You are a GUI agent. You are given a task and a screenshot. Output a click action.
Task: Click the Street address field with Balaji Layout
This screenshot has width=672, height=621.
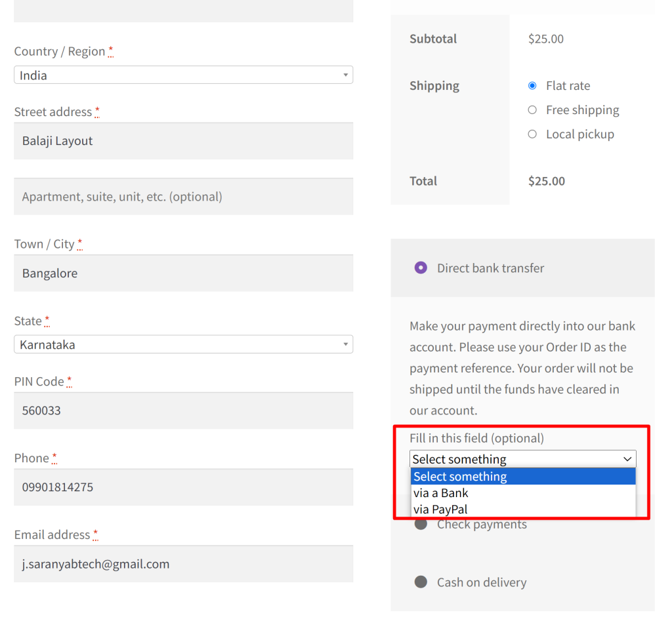point(184,141)
